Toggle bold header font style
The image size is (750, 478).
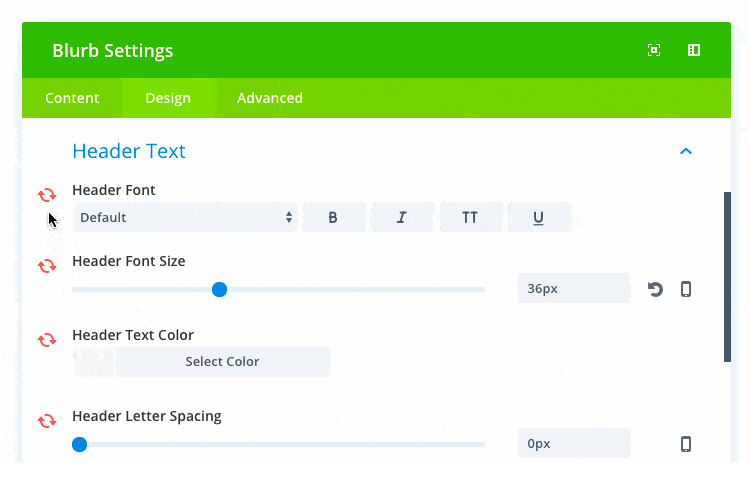(333, 217)
